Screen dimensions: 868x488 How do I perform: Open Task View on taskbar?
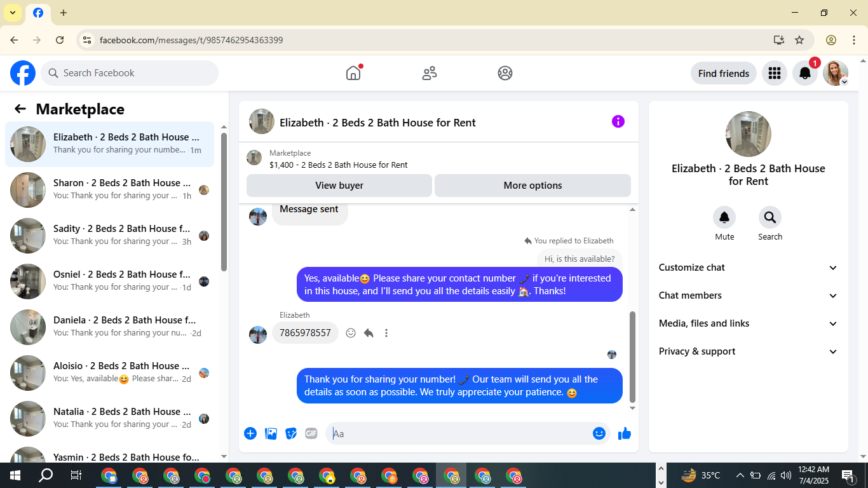76,475
